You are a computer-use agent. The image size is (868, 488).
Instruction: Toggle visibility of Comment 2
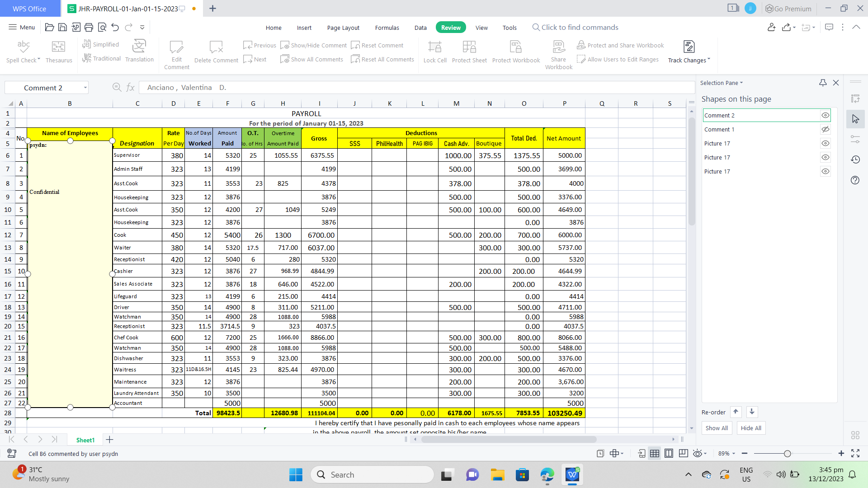[825, 115]
